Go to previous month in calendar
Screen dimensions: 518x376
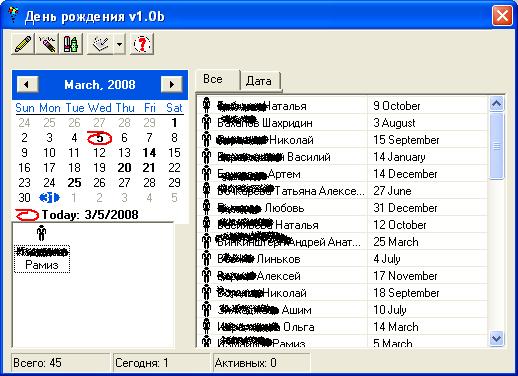pyautogui.click(x=27, y=84)
